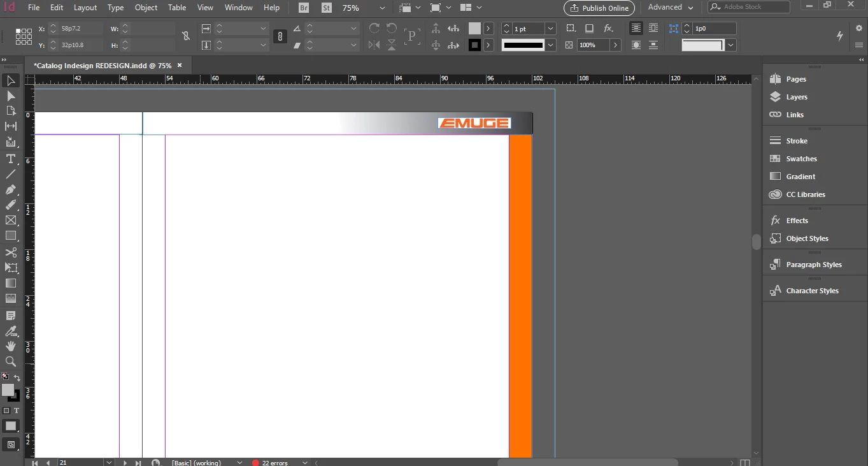Select the Direct Selection tool
Image resolution: width=868 pixels, height=466 pixels.
[x=11, y=96]
